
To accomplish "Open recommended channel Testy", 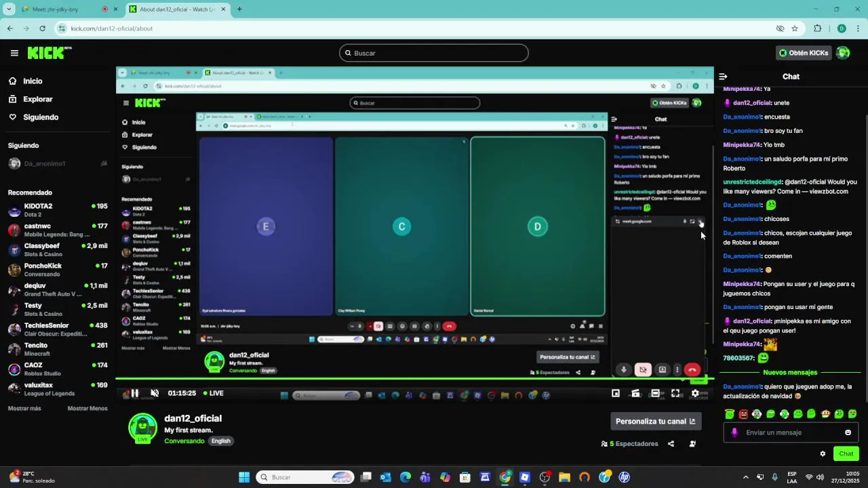I will [58, 309].
